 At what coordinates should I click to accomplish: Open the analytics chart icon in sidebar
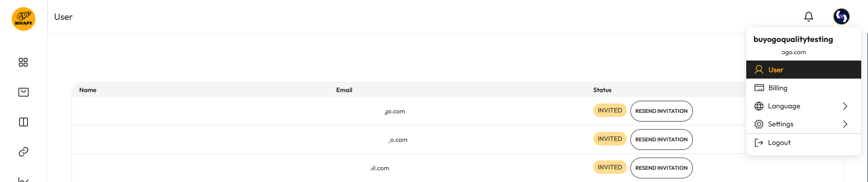(24, 179)
